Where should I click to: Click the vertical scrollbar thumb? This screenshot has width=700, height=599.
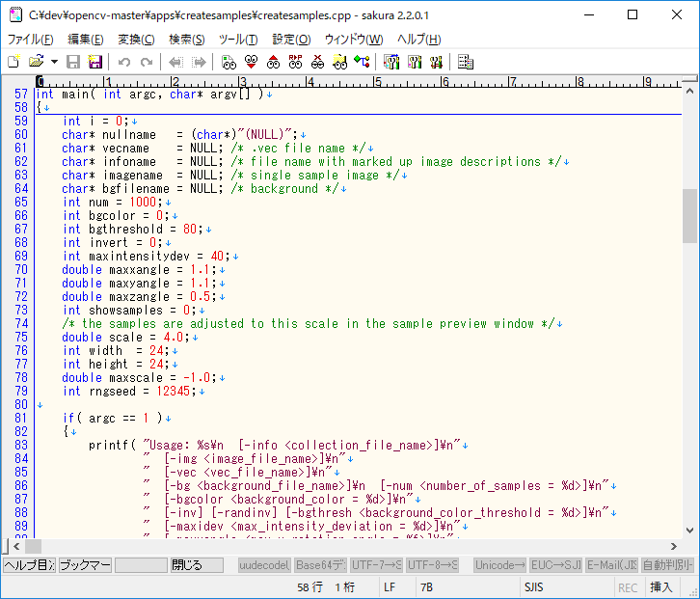[x=690, y=214]
